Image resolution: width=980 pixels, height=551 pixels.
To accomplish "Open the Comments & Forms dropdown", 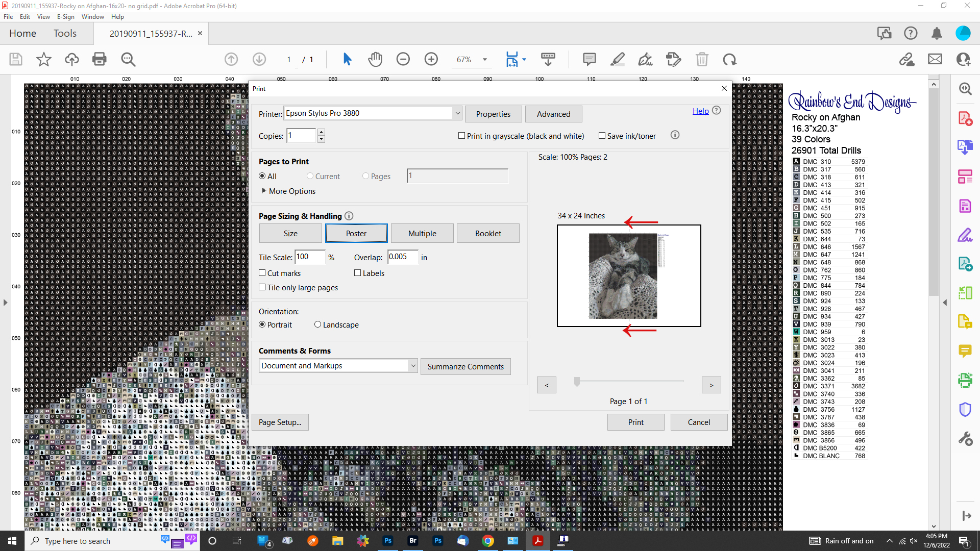I will coord(413,365).
